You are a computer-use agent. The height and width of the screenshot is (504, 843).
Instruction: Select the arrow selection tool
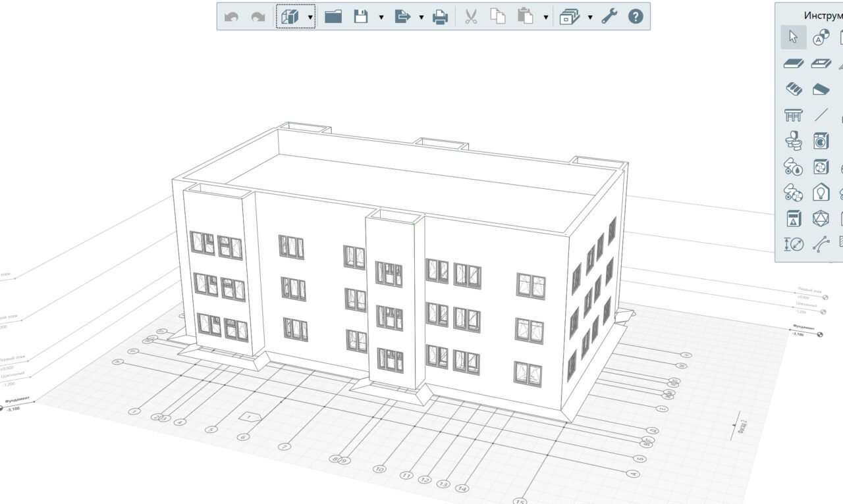coord(794,38)
